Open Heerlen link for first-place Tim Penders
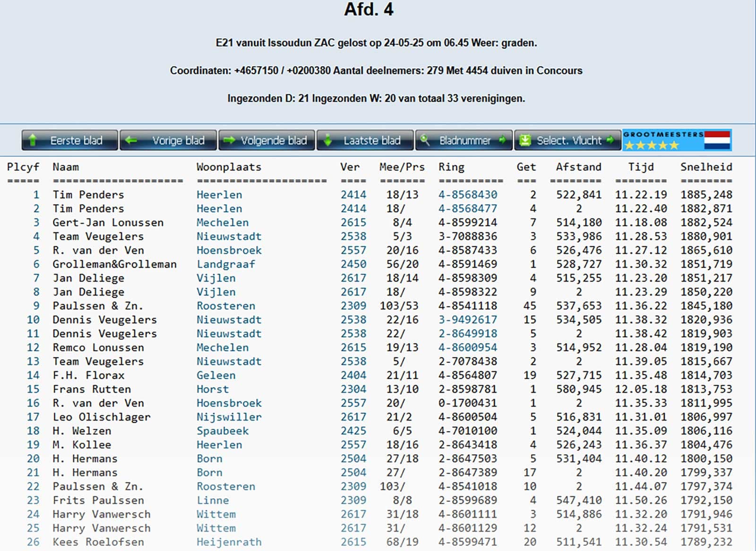 (219, 195)
